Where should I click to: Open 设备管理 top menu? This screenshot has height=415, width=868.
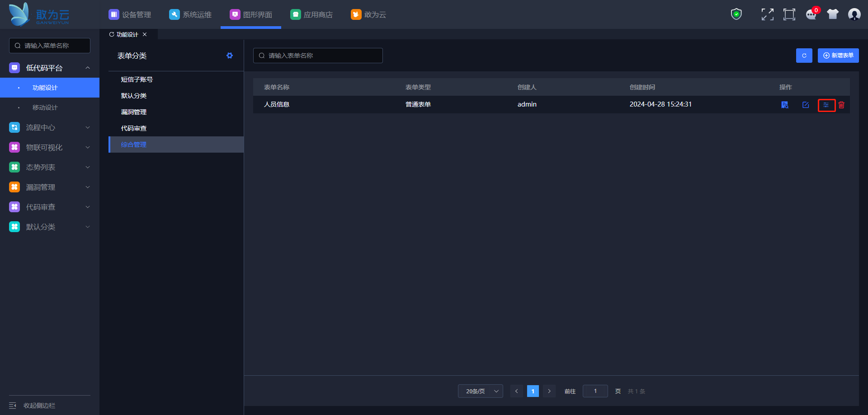click(130, 14)
